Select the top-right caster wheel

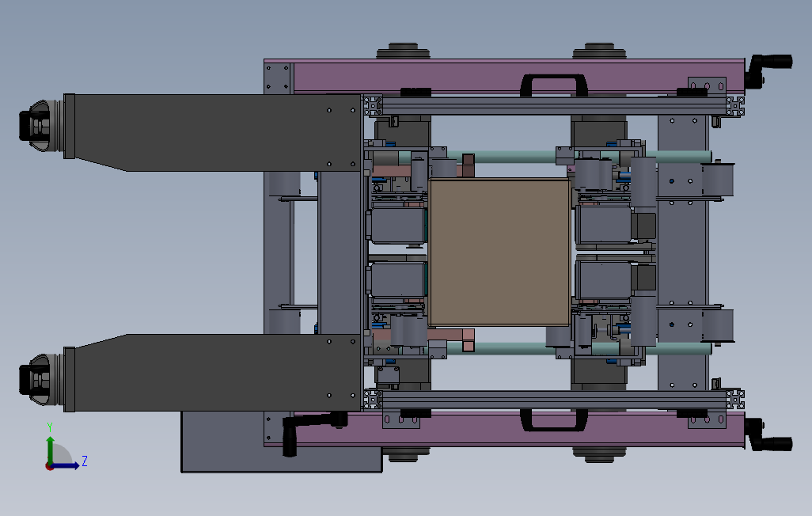click(x=599, y=51)
